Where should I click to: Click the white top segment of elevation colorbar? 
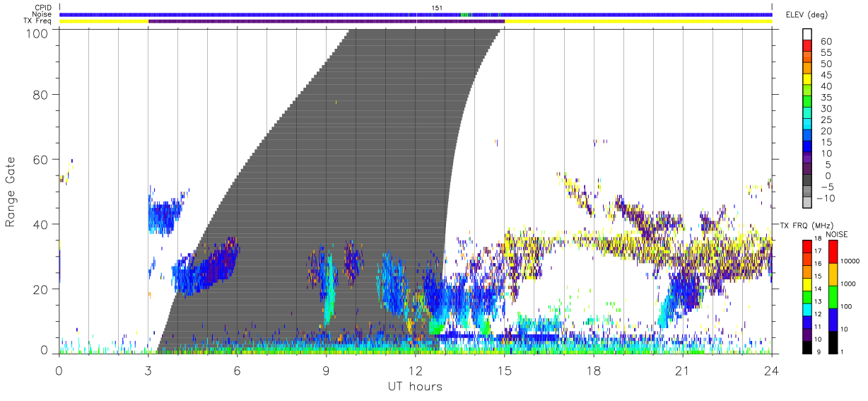coord(808,35)
